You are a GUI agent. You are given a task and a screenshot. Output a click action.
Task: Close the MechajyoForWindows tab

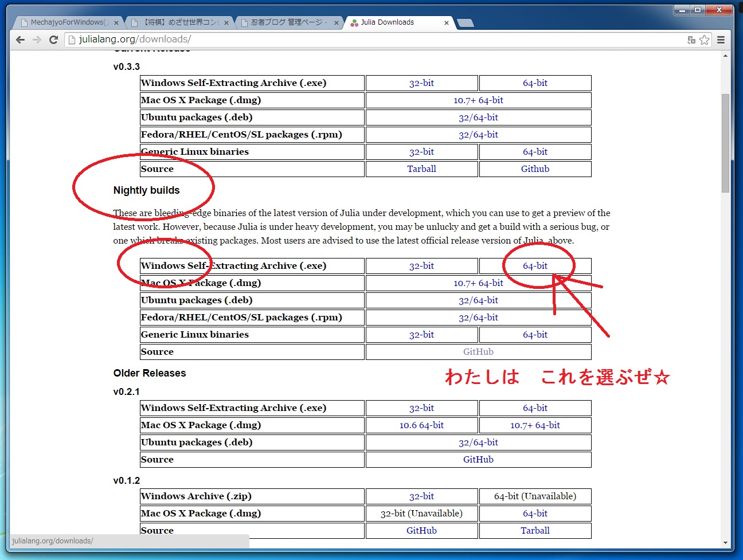click(x=116, y=23)
